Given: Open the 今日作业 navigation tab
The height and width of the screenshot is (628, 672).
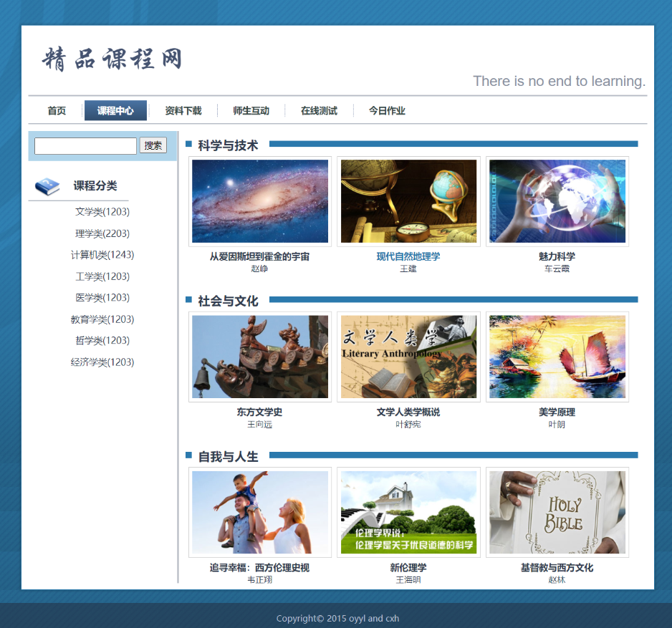Looking at the screenshot, I should (387, 110).
